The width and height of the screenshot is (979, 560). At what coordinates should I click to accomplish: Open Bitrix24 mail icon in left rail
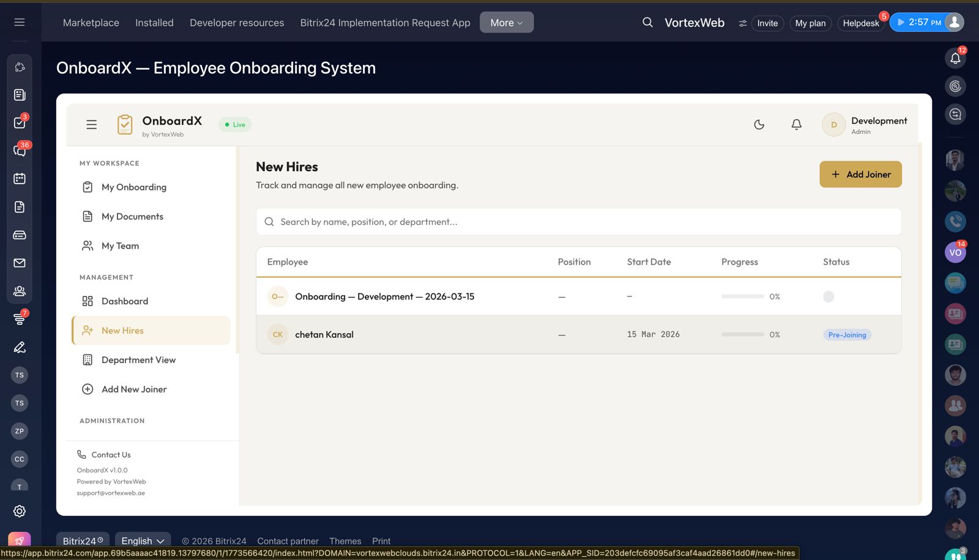coord(20,263)
